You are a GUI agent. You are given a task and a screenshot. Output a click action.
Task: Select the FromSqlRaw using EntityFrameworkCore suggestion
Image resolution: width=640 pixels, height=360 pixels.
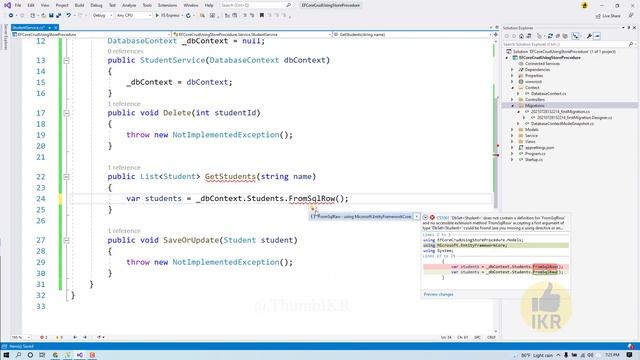click(x=362, y=216)
